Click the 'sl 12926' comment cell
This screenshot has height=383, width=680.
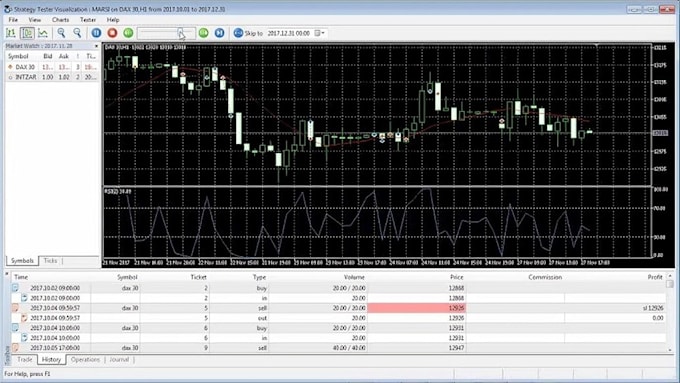(653, 308)
